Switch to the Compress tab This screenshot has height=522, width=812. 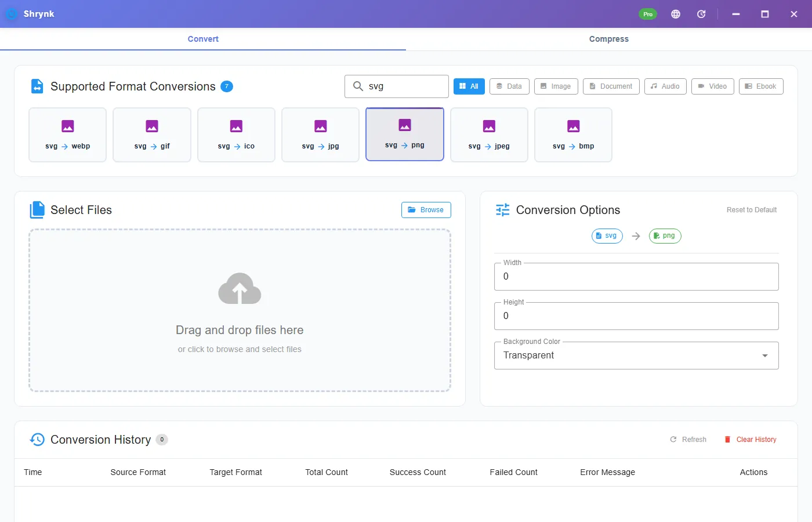(609, 39)
